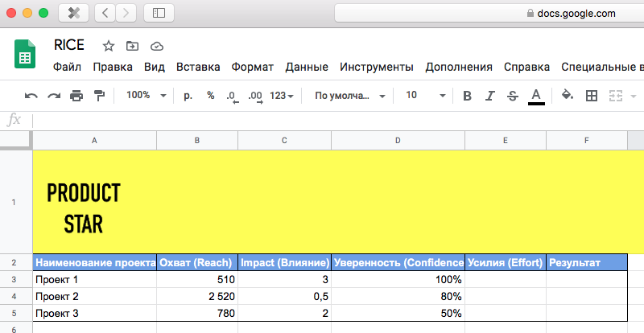The height and width of the screenshot is (333, 644).
Task: Increase decimal places button
Action: (255, 97)
